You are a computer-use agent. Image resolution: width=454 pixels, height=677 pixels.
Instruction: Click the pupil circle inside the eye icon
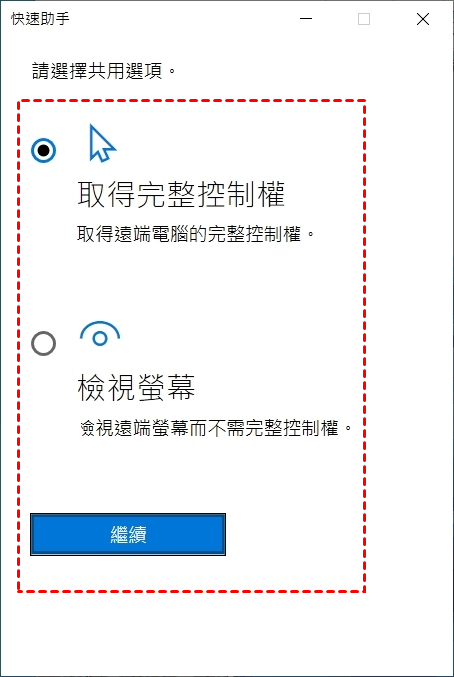(x=100, y=338)
